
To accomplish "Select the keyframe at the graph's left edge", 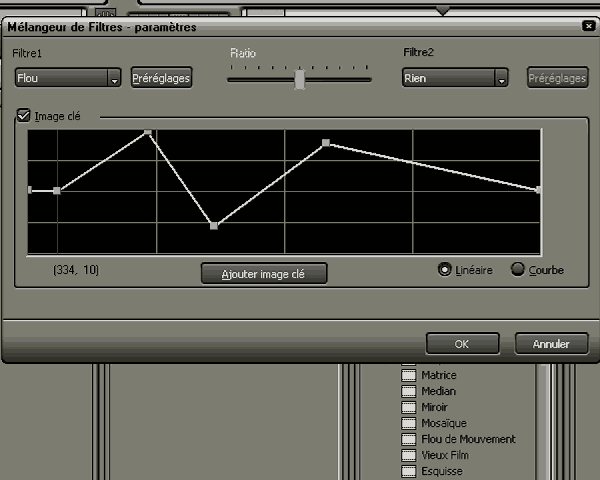I will 30,190.
